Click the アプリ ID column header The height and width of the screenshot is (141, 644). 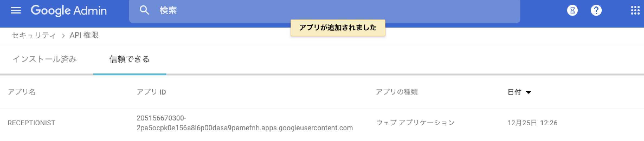[x=151, y=92]
